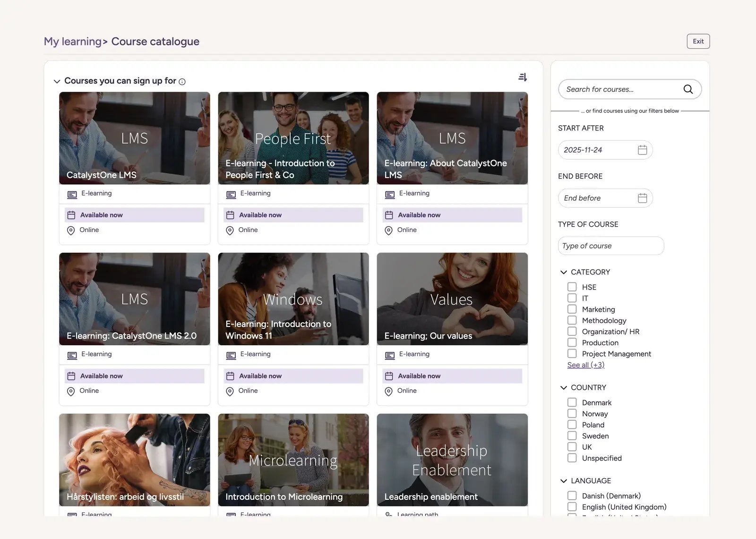Open the Hårstylisten course thumbnail

(135, 460)
